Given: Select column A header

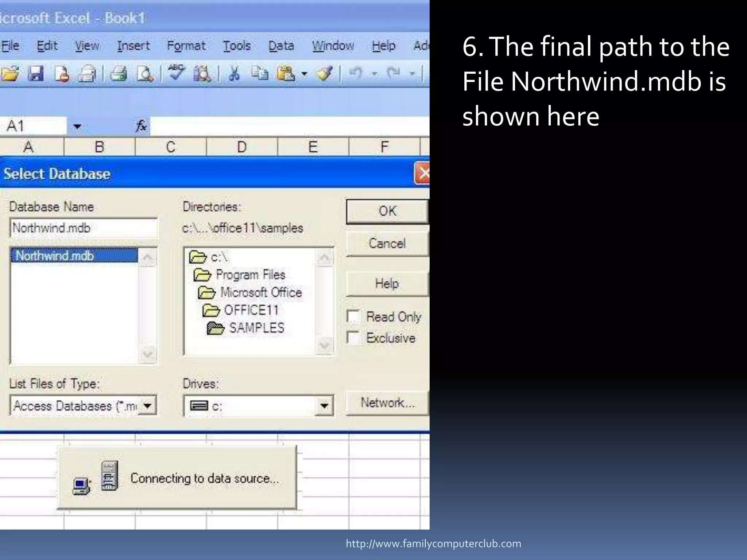Looking at the screenshot, I should 31,147.
